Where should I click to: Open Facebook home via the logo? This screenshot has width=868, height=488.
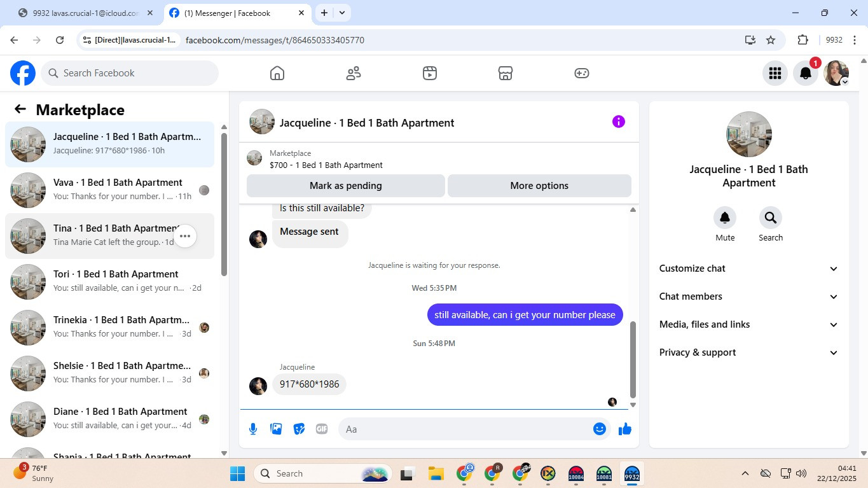[x=23, y=73]
